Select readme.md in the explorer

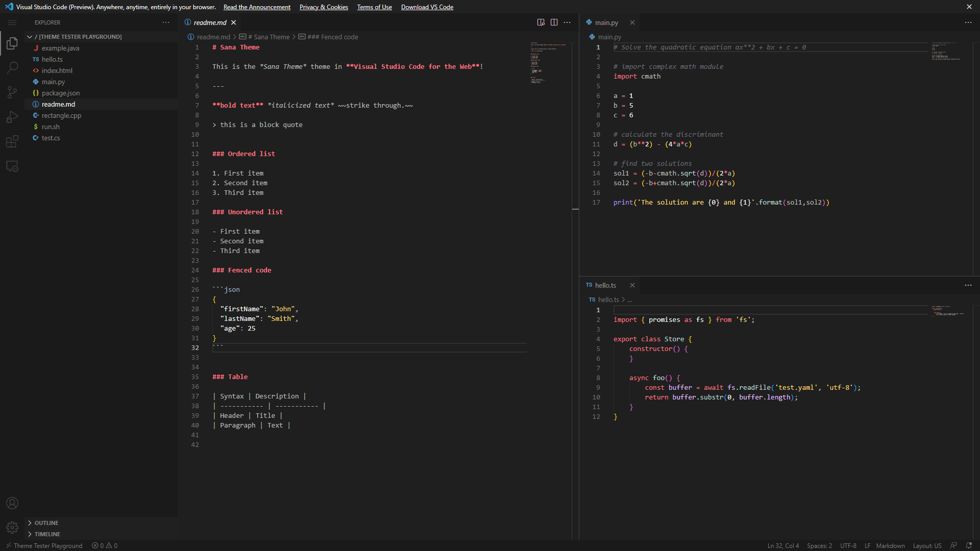(x=101, y=104)
